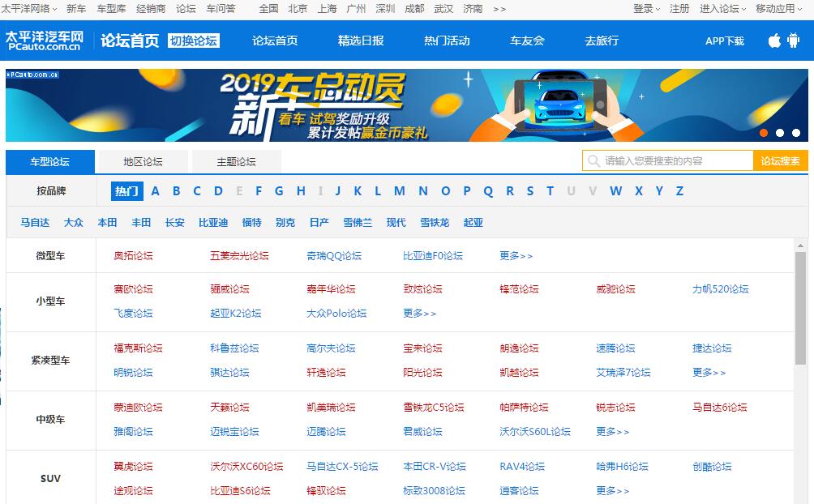Click the search magnifier icon in the field
The height and width of the screenshot is (504, 814).
point(593,161)
